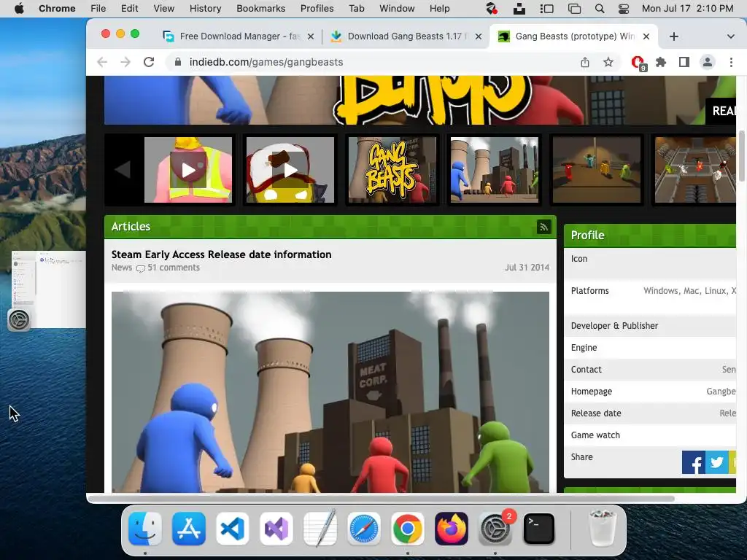Click the Chrome back arrow
Image resolution: width=747 pixels, height=560 pixels.
pyautogui.click(x=102, y=62)
